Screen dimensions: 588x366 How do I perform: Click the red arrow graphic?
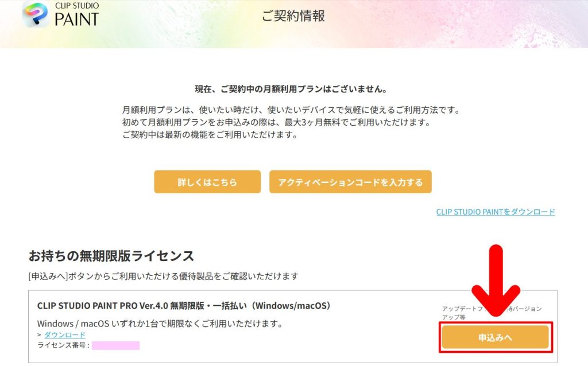click(x=495, y=281)
